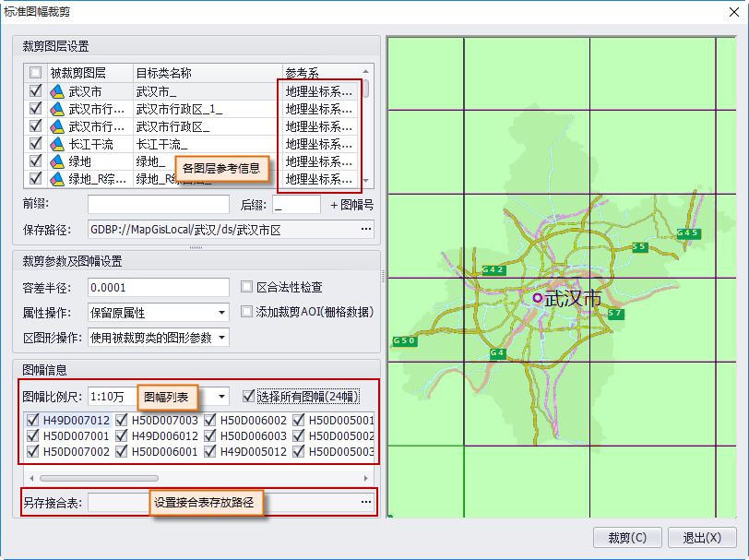Click the 目标类名称 column header

208,73
